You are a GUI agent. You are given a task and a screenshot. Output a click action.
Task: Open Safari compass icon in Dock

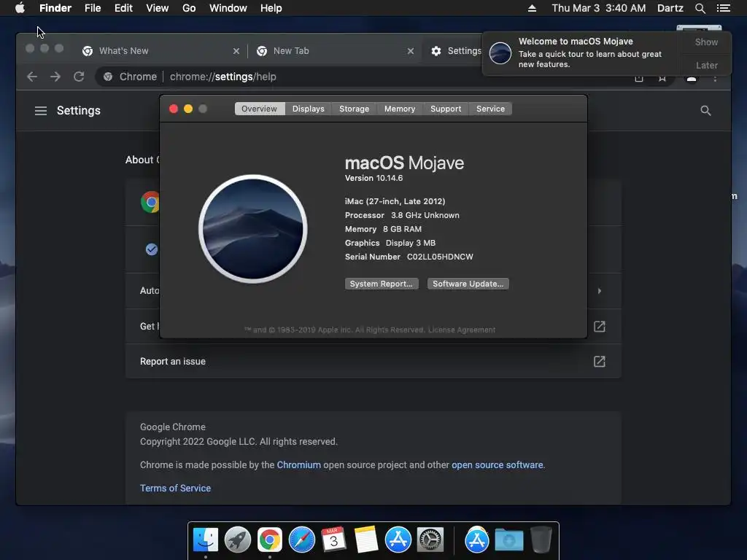coord(301,540)
